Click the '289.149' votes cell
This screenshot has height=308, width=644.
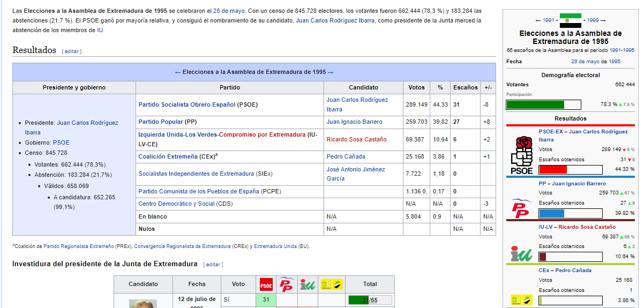[416, 104]
